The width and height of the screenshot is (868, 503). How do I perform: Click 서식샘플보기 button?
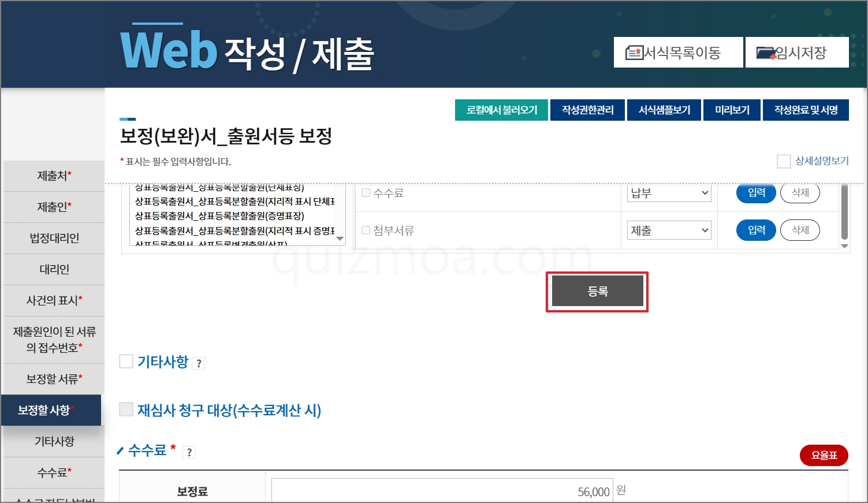664,110
